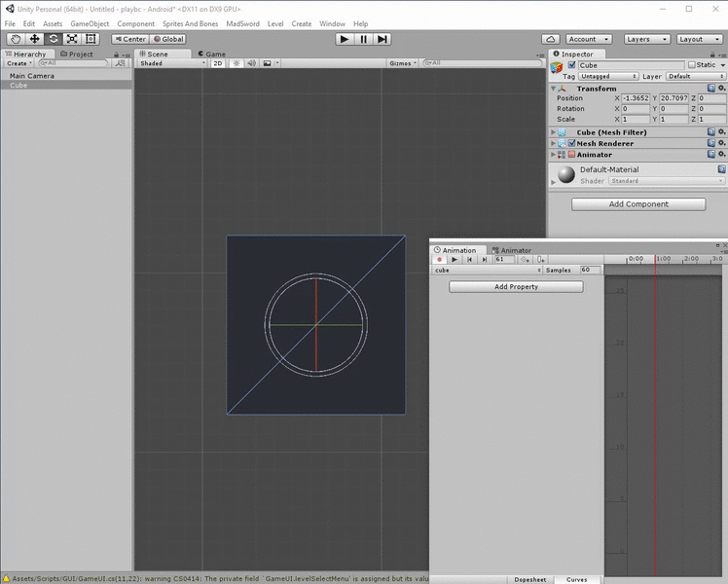
Task: Go to next keyframe
Action: coord(485,260)
